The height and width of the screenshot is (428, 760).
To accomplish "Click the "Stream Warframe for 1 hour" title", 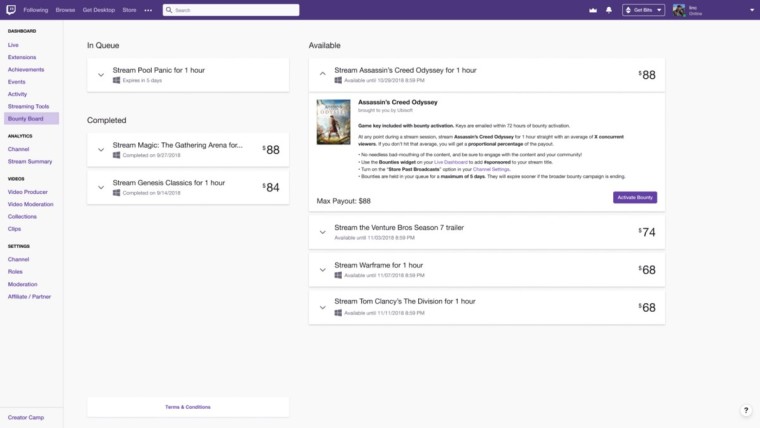I will coord(379,265).
